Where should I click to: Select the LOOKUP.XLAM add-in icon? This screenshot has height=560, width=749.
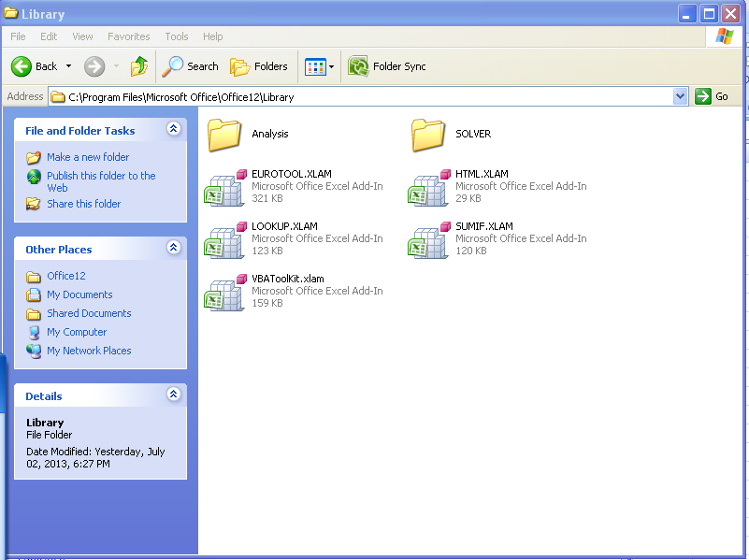pyautogui.click(x=225, y=240)
